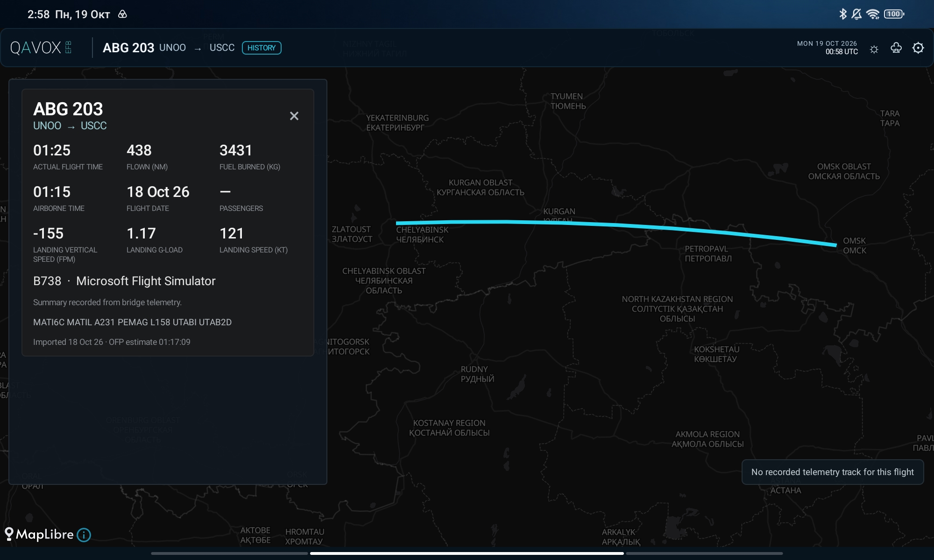Click the 18 Oct 26 flight date

coord(158,192)
